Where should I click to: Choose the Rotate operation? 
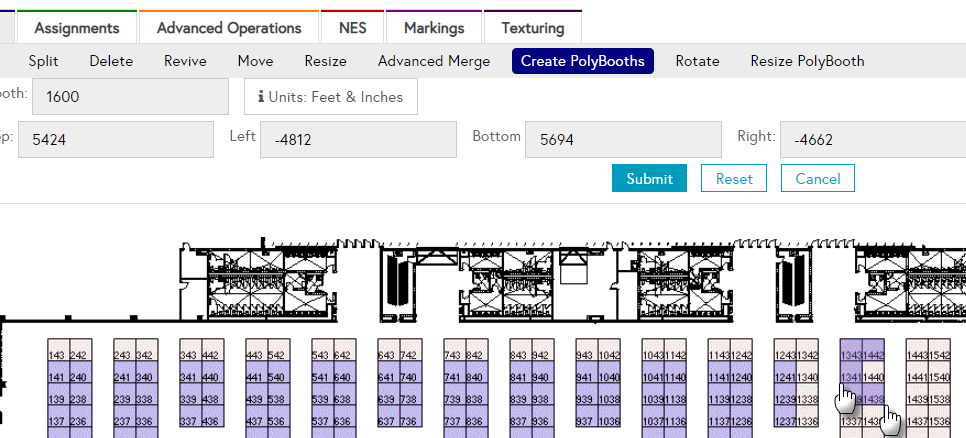coord(697,61)
